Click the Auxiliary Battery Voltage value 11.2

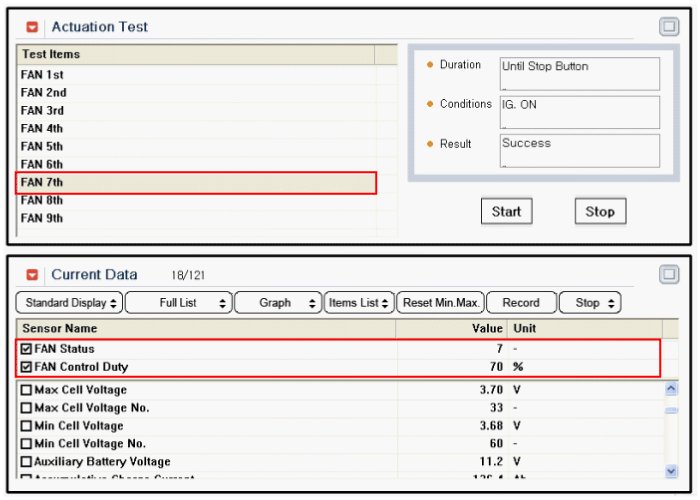point(491,462)
